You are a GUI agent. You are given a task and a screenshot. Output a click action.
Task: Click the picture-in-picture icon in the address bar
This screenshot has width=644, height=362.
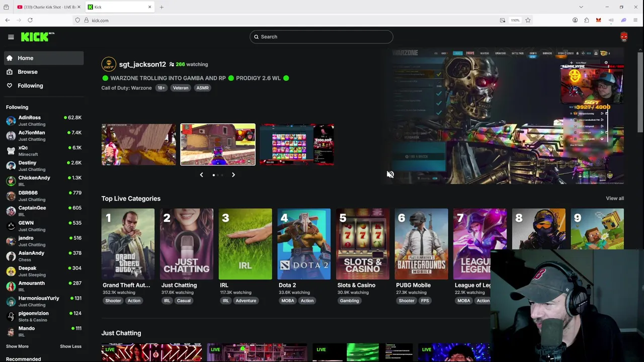point(503,20)
